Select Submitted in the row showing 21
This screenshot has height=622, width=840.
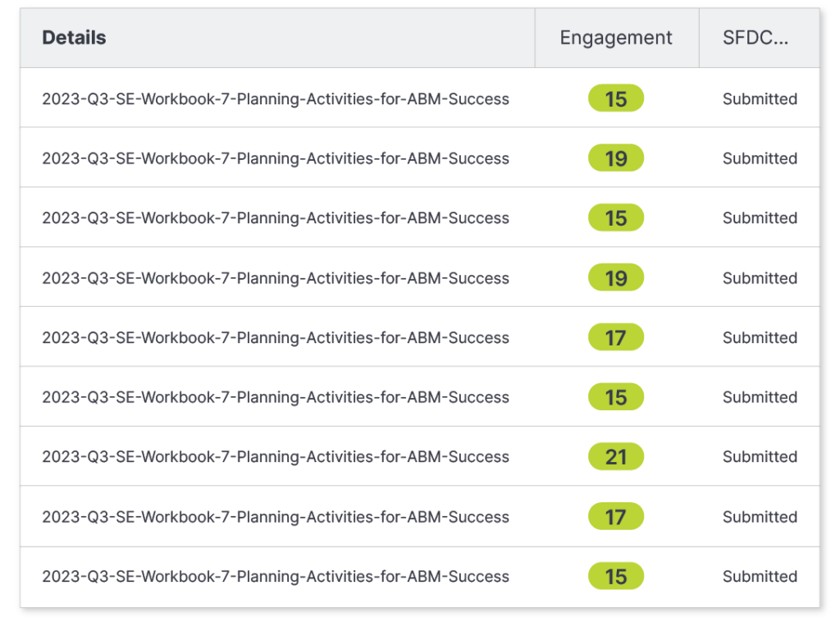click(760, 456)
